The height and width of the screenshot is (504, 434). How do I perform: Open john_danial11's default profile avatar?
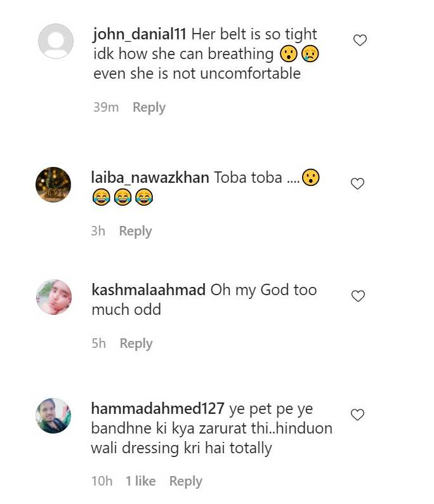point(56,41)
